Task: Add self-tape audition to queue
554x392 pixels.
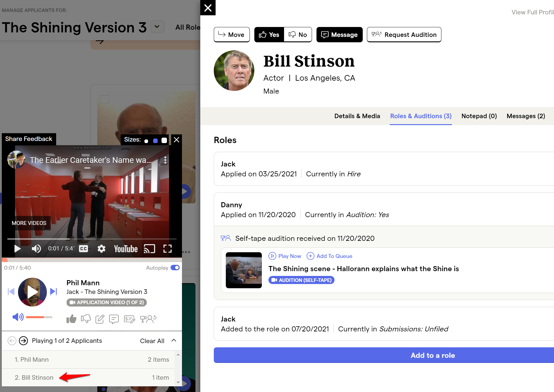Action: click(x=329, y=256)
